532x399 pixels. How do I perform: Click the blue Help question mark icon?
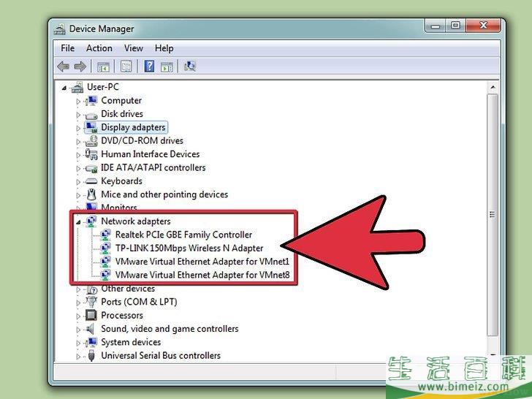[149, 66]
